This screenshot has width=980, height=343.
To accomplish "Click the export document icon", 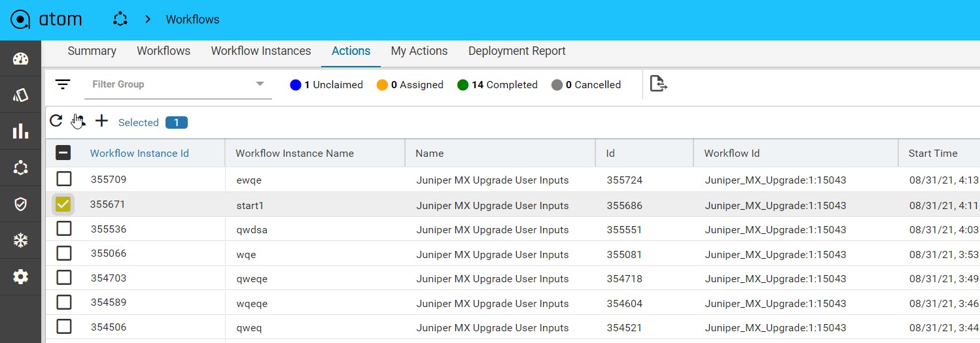I will click(658, 84).
